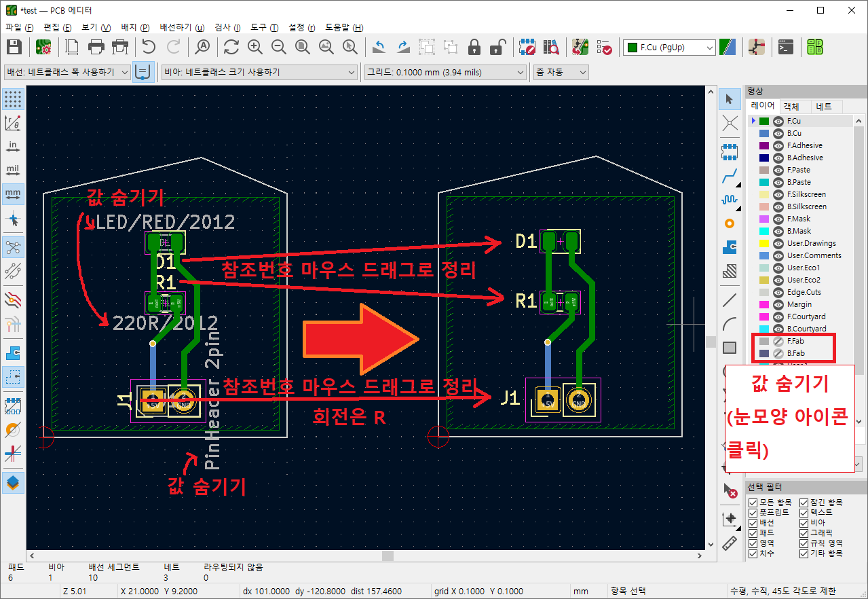Open the F.Cu (PgUp) layer selector
Viewport: 868px width, 599px height.
[x=669, y=48]
